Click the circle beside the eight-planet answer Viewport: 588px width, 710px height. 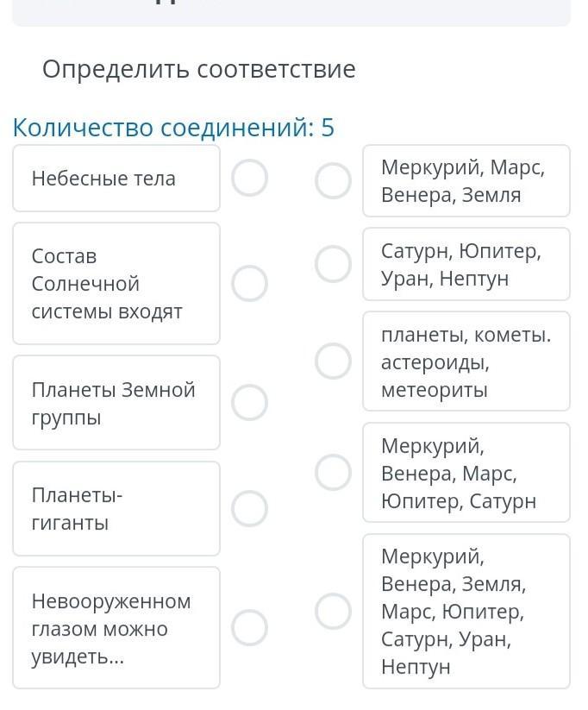(x=333, y=612)
